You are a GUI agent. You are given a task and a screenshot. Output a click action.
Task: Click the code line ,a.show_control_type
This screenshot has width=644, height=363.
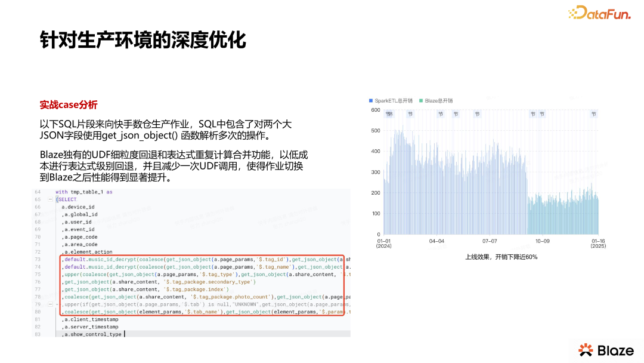pos(92,334)
